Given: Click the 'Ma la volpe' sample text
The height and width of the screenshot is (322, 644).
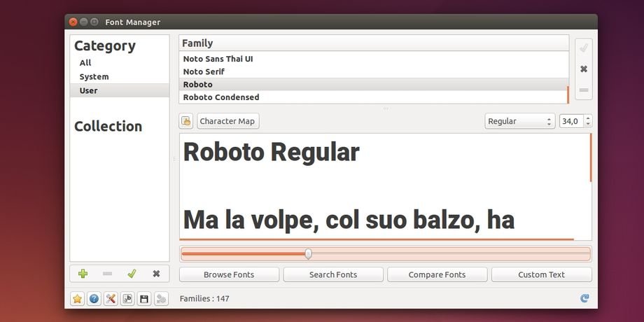Looking at the screenshot, I should point(349,220).
